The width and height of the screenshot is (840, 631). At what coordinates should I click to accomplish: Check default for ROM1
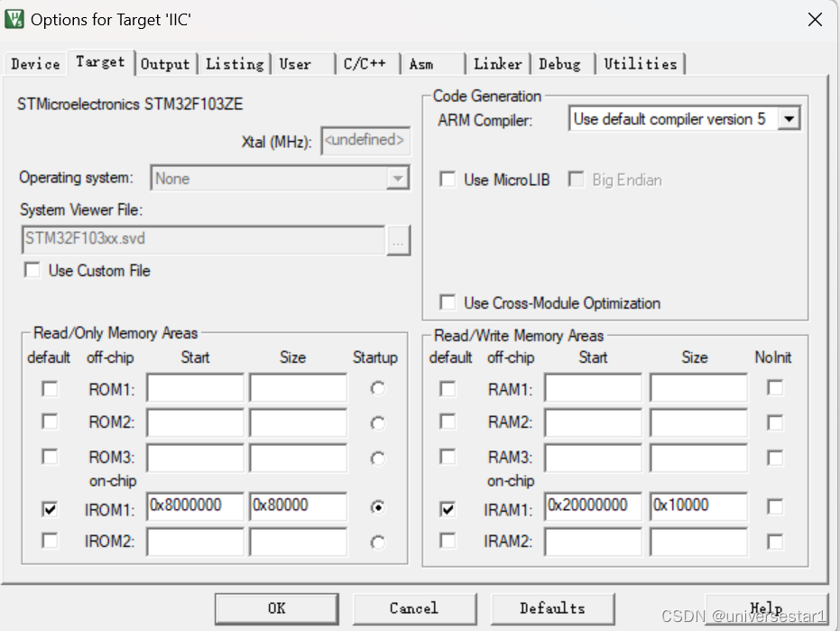click(50, 389)
